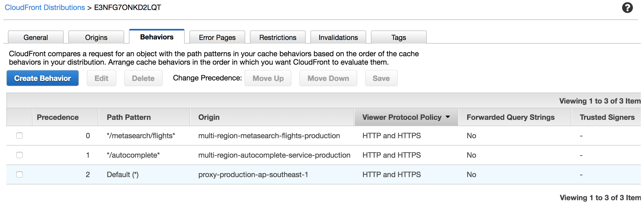Click the Create Behavior button

(x=43, y=78)
